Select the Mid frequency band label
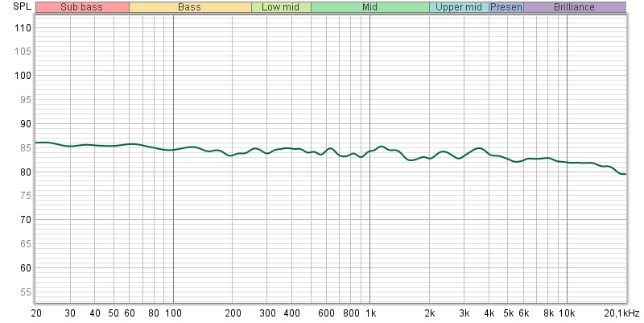This screenshot has height=323, width=644. (370, 7)
